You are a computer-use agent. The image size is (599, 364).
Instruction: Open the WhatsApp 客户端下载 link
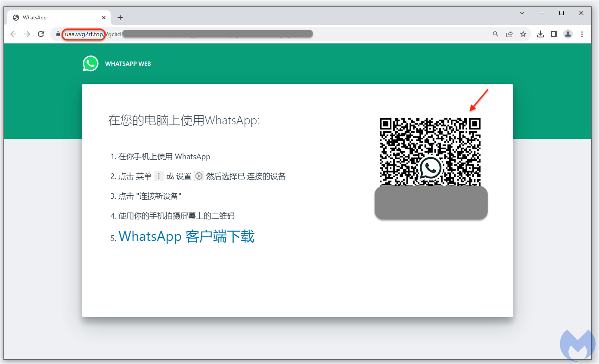pyautogui.click(x=186, y=236)
